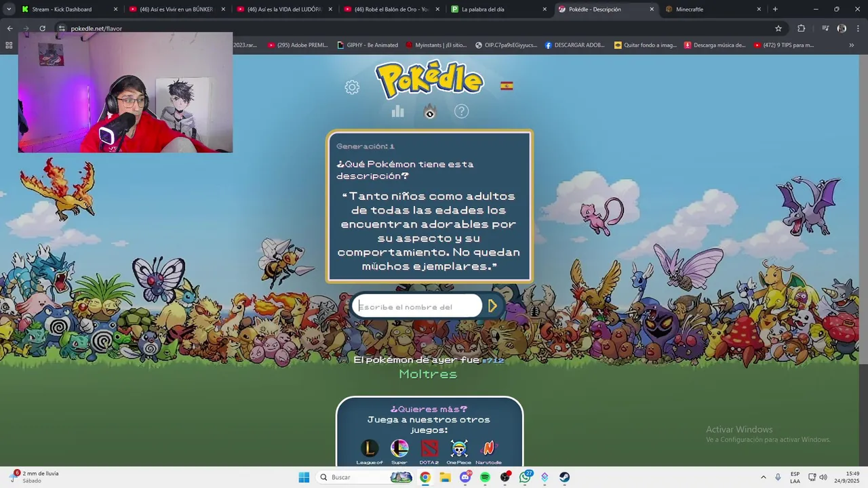Image resolution: width=868 pixels, height=488 pixels.
Task: Show hidden system tray icons
Action: tap(763, 477)
